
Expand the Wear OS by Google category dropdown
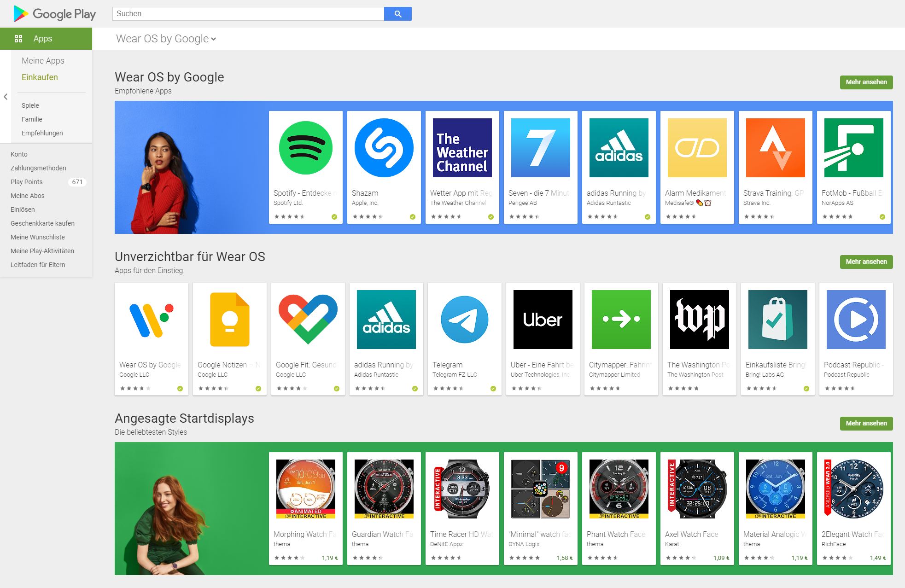pos(166,39)
